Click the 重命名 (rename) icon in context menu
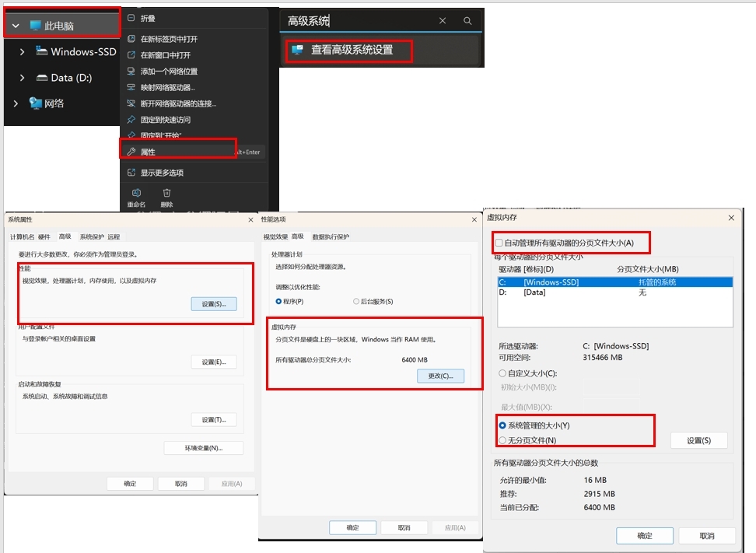 tap(136, 193)
